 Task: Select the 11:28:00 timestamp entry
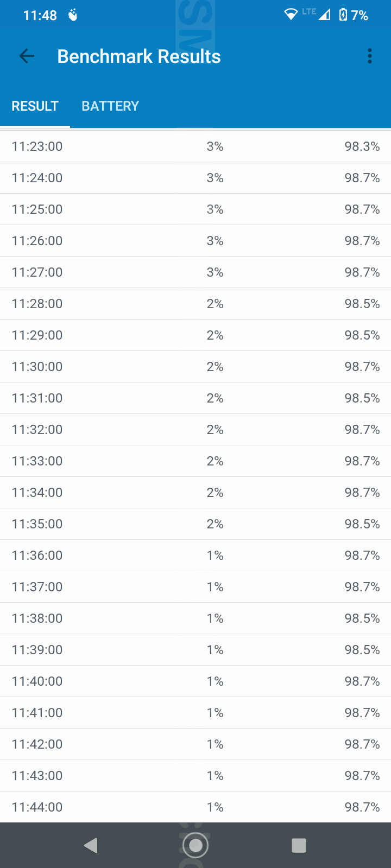click(37, 304)
